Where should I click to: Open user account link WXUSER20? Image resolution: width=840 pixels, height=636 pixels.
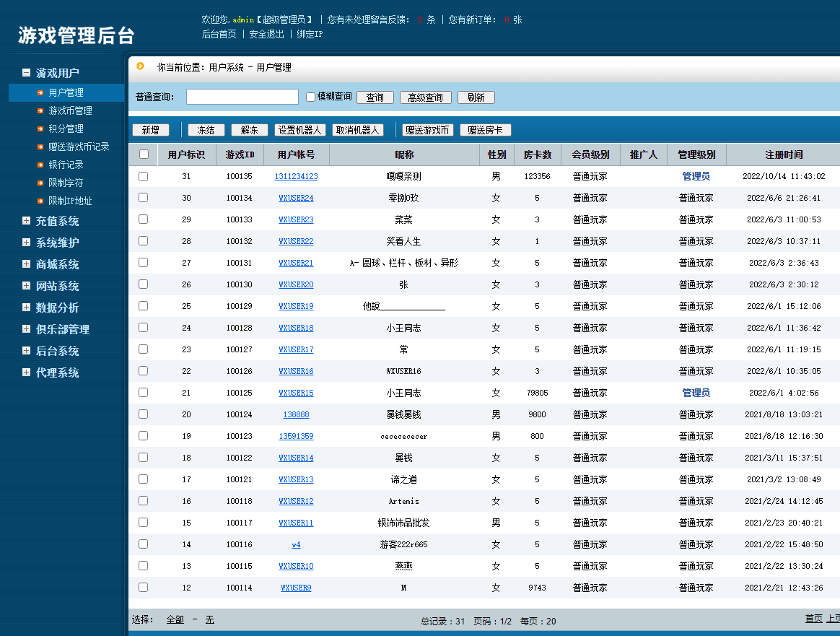click(297, 284)
